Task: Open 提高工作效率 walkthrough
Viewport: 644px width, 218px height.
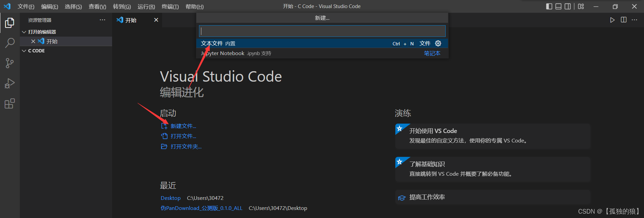Action: [493, 197]
